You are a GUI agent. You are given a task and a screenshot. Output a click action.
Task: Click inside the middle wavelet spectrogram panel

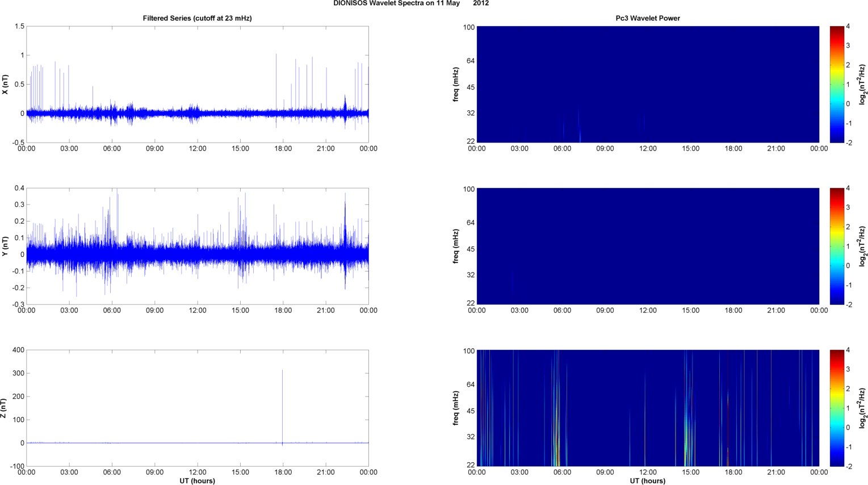click(648, 246)
